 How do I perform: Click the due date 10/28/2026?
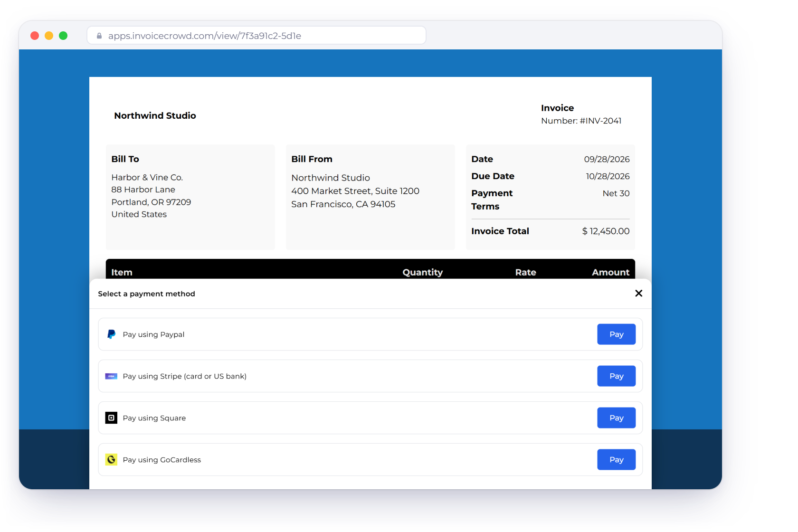[608, 176]
